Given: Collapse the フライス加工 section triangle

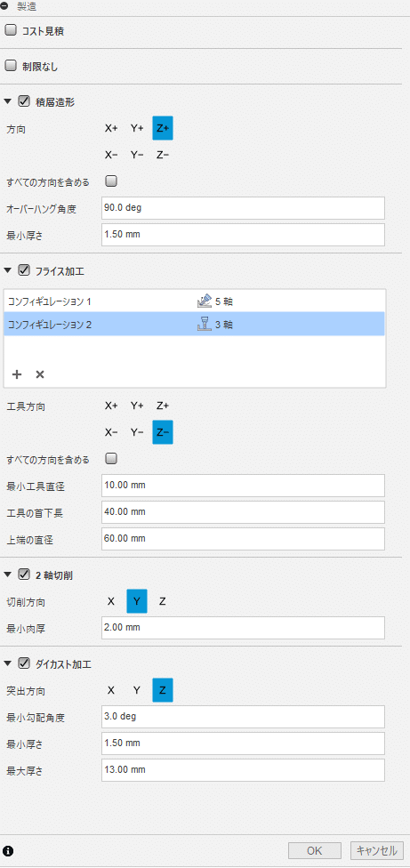Looking at the screenshot, I should tap(7, 271).
